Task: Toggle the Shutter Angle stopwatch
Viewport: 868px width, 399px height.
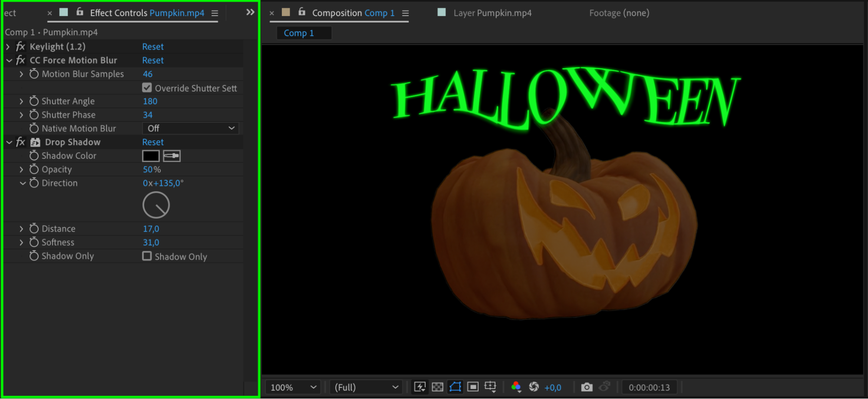Action: pos(34,101)
